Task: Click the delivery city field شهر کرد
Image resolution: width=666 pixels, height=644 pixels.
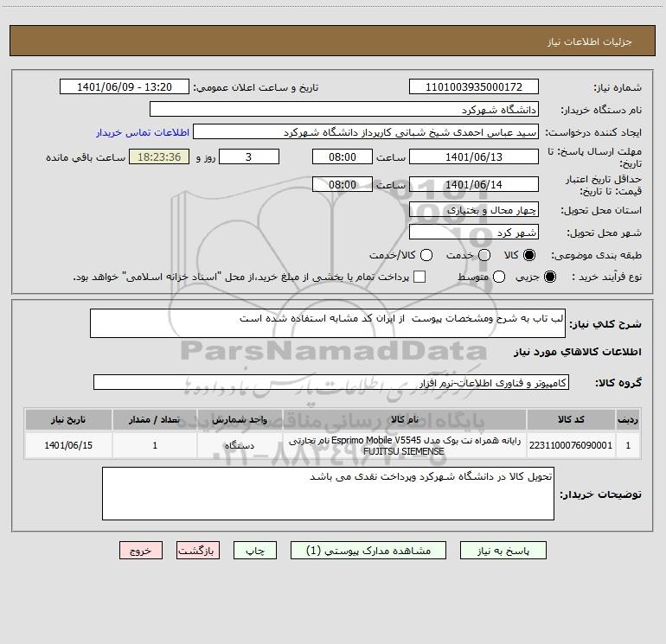Action: click(474, 232)
